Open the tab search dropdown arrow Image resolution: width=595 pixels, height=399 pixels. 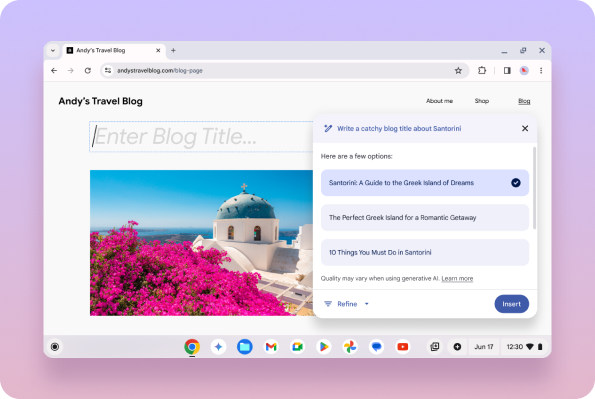(x=53, y=50)
